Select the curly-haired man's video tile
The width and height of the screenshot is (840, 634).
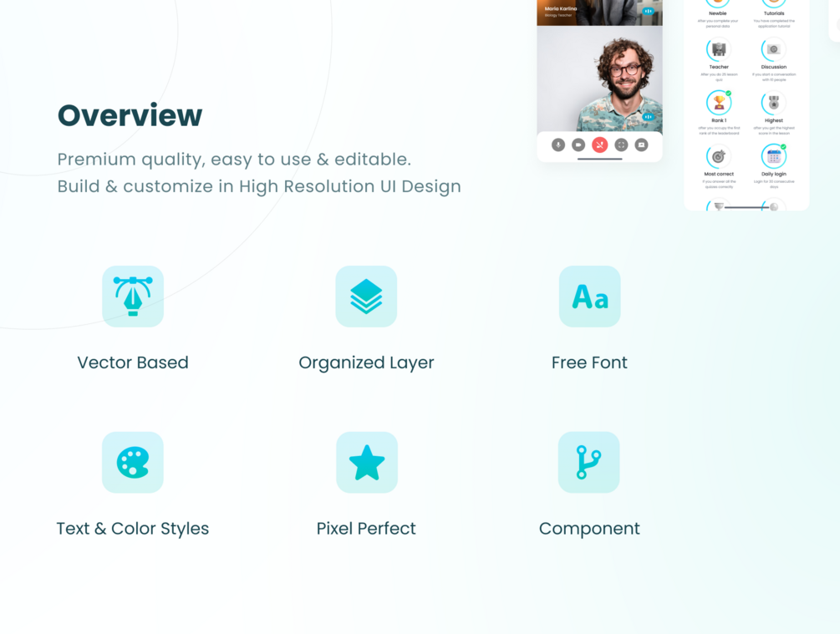pyautogui.click(x=599, y=79)
